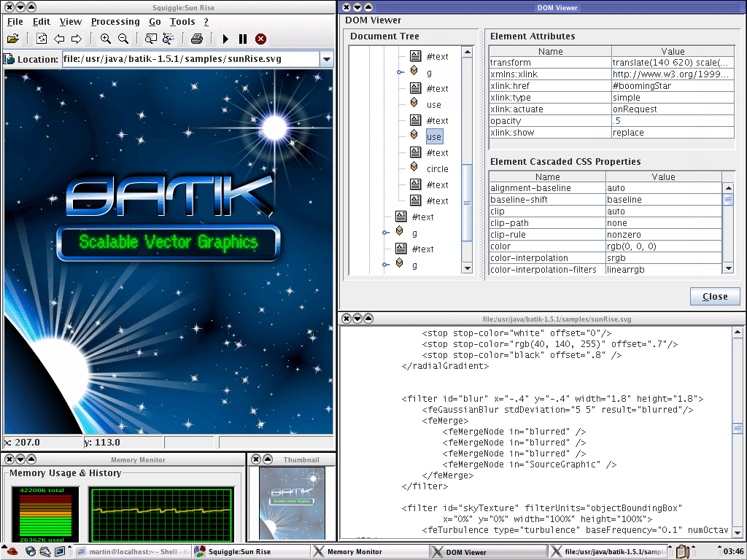747x560 pixels.
Task: Click the Open file icon in Squiggle toolbar
Action: coord(13,39)
